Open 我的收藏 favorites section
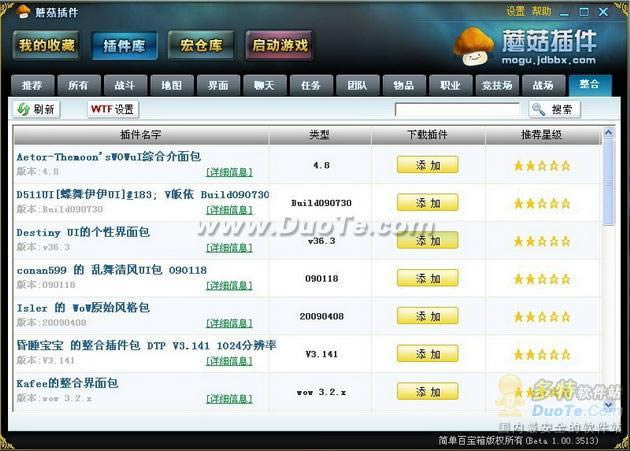630x451 pixels. (x=46, y=45)
